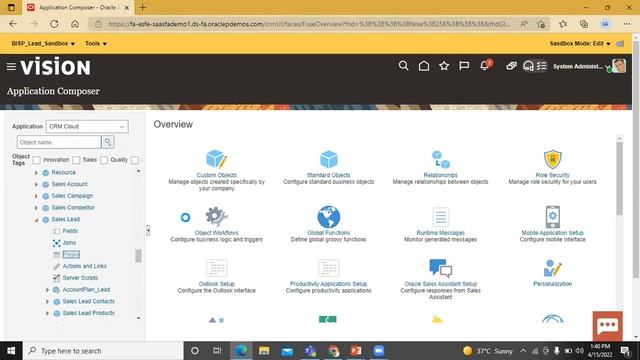Expand the Sales Competitor tree node
This screenshot has width=640, height=360.
(36, 208)
